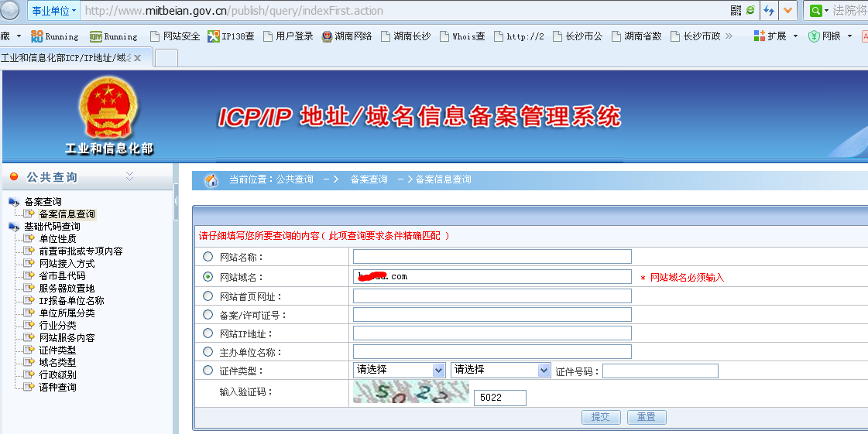Select the 主办单位名称 radio button

click(x=208, y=352)
